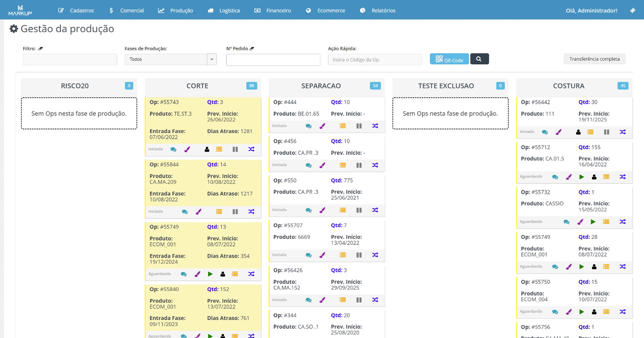Click the dark search button
Screen dimensions: 644x338
(479, 59)
